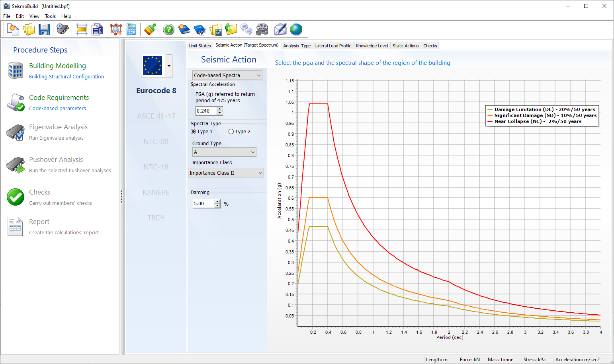
Task: Click the film reel movie icon
Action: [262, 29]
